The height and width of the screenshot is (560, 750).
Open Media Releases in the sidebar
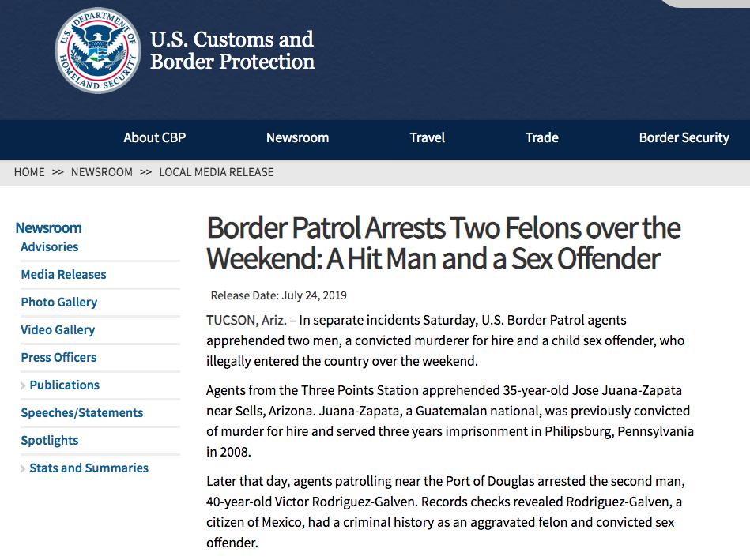click(63, 275)
